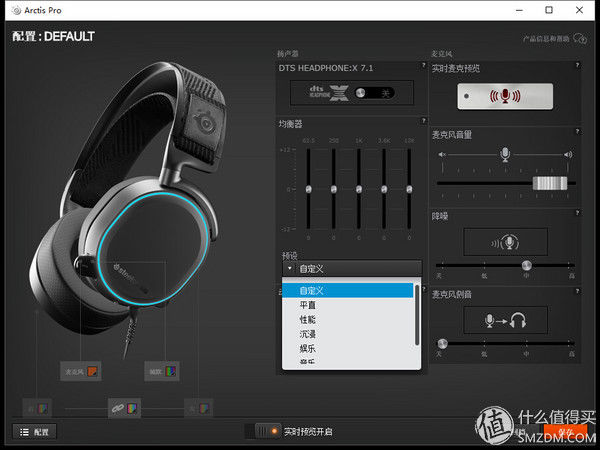The image size is (600, 450).
Task: Select 娱乐 preset in the list
Action: [347, 349]
